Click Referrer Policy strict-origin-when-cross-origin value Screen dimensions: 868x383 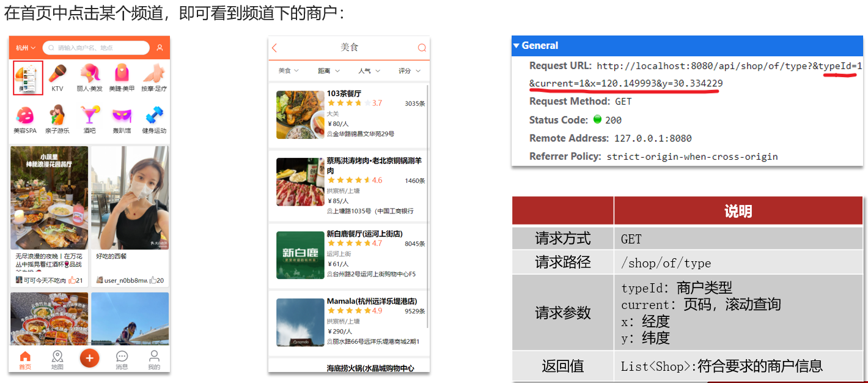[x=692, y=157]
